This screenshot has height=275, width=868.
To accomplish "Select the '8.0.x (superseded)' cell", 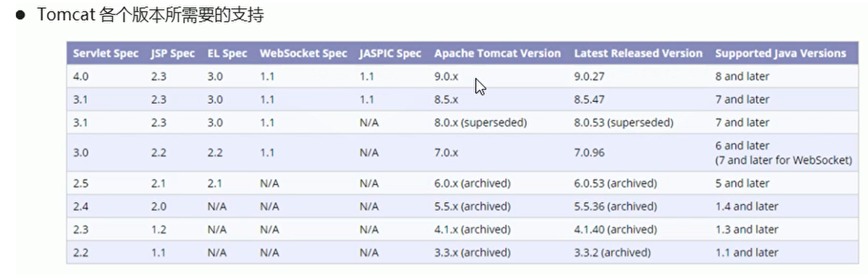I will [x=480, y=123].
